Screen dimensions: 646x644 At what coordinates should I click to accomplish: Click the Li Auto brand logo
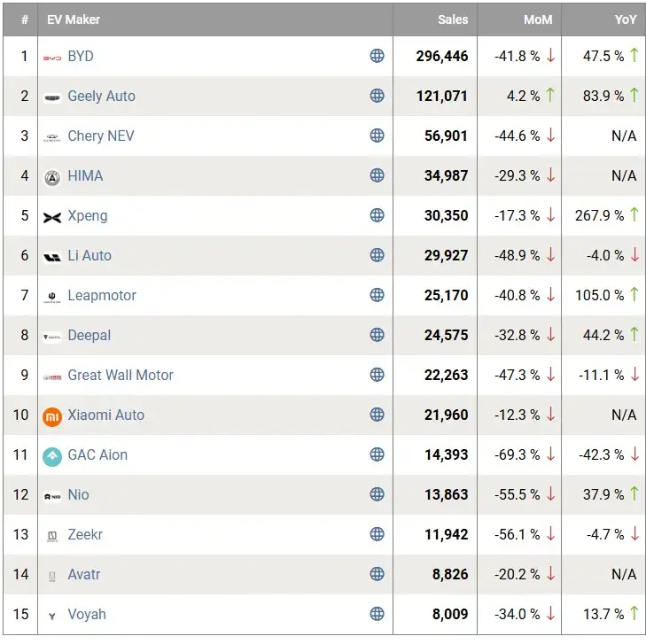52,256
